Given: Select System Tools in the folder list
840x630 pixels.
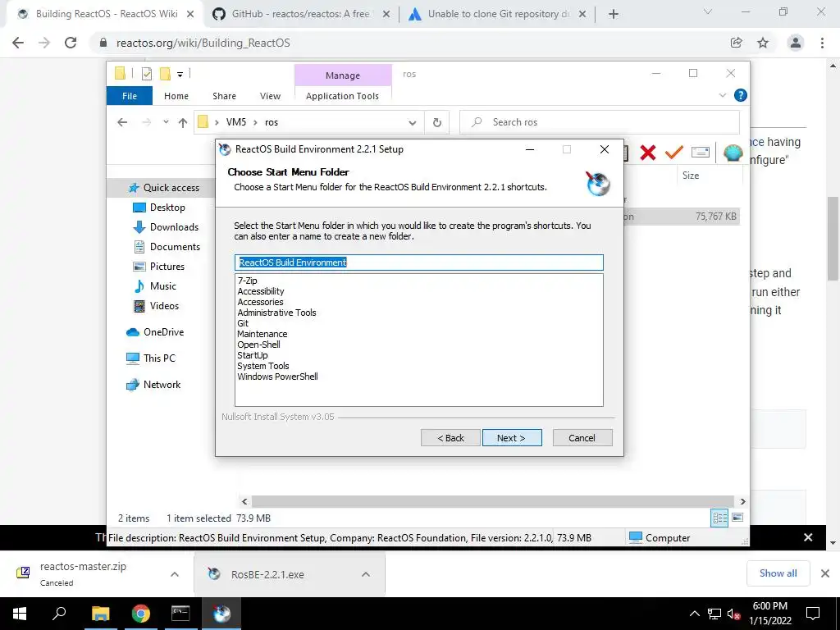Looking at the screenshot, I should (263, 367).
